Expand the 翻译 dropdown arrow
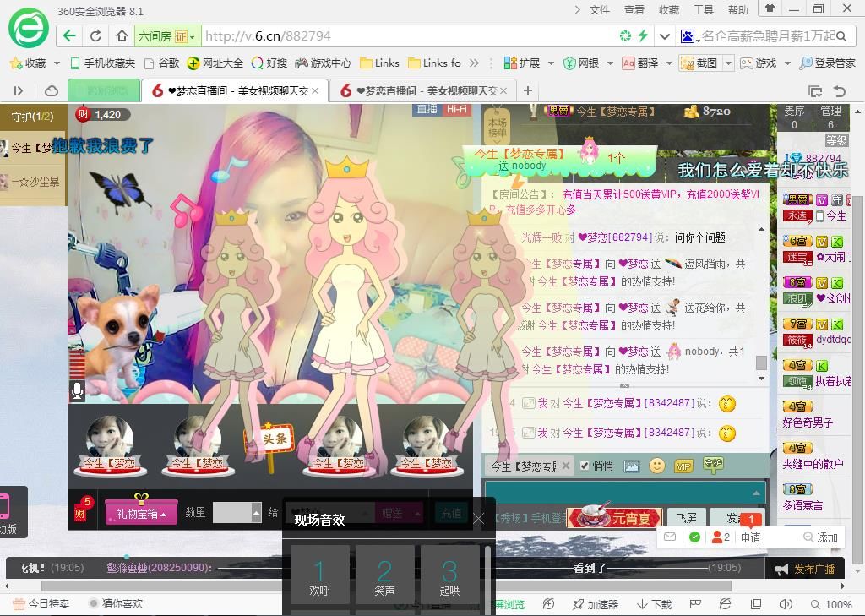This screenshot has width=865, height=616. pyautogui.click(x=669, y=63)
